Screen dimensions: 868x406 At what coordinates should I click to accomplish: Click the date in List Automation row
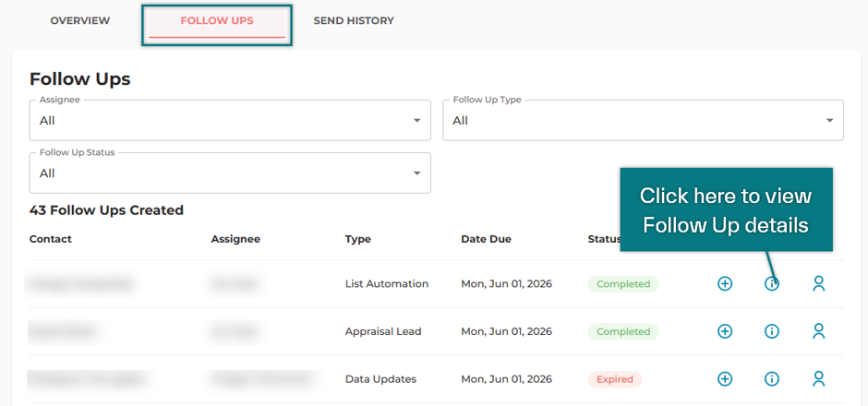pos(507,284)
